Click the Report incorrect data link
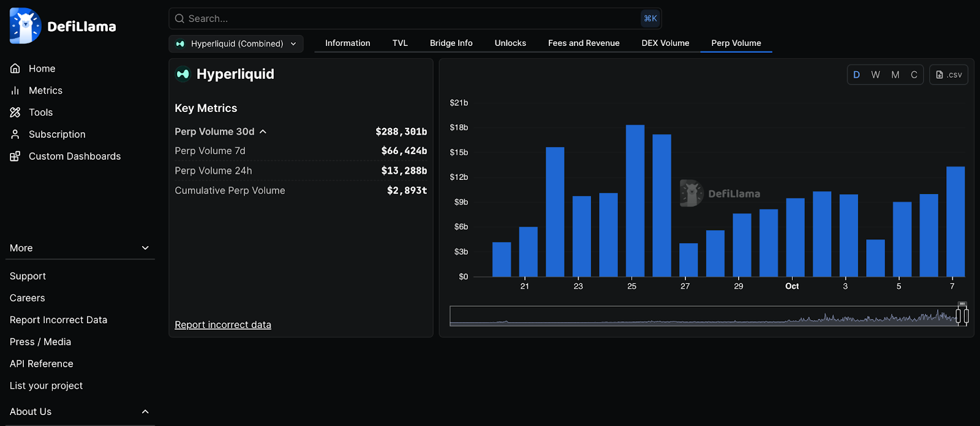 click(x=223, y=324)
